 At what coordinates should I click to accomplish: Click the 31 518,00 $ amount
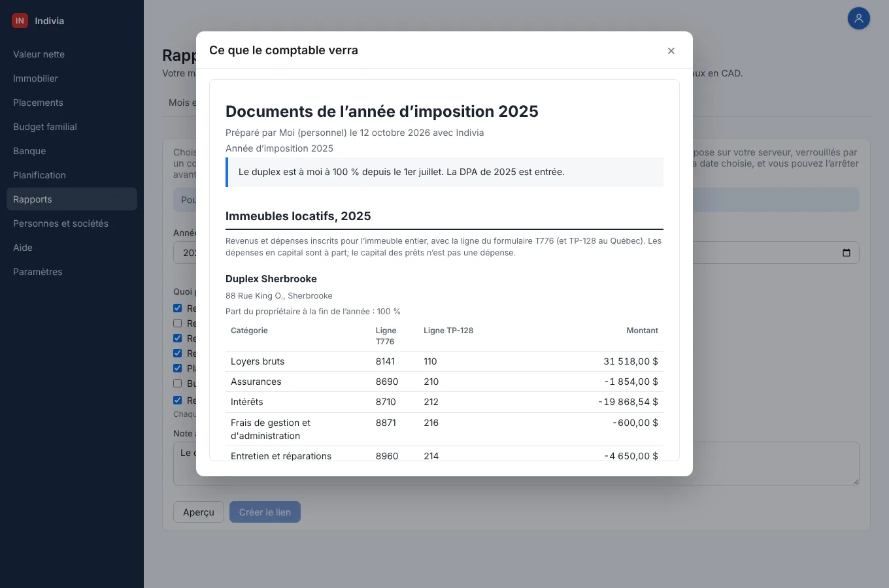(x=631, y=361)
